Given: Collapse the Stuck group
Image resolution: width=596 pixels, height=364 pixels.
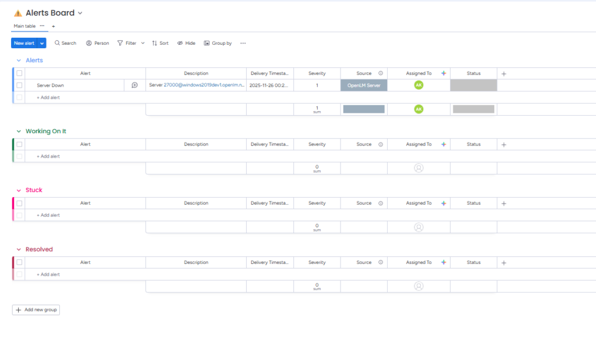Looking at the screenshot, I should click(x=19, y=190).
